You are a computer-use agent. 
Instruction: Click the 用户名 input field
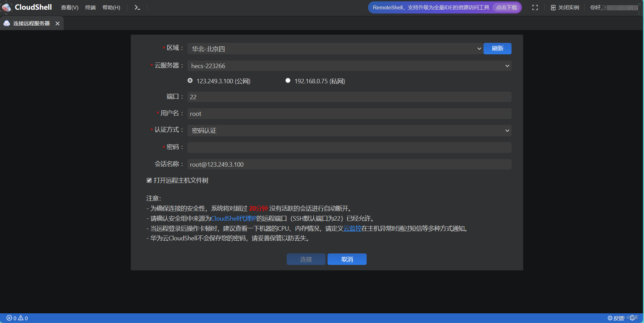[x=349, y=114]
